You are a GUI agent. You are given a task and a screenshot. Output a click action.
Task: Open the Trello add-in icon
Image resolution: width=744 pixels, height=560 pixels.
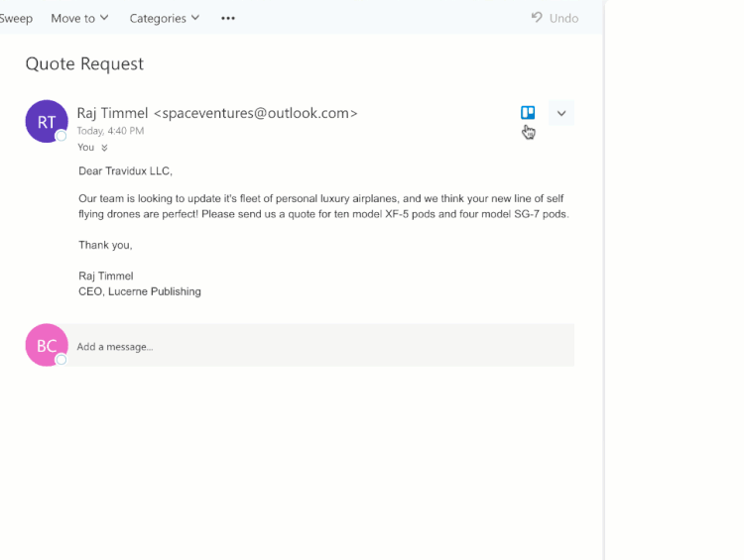tap(528, 112)
